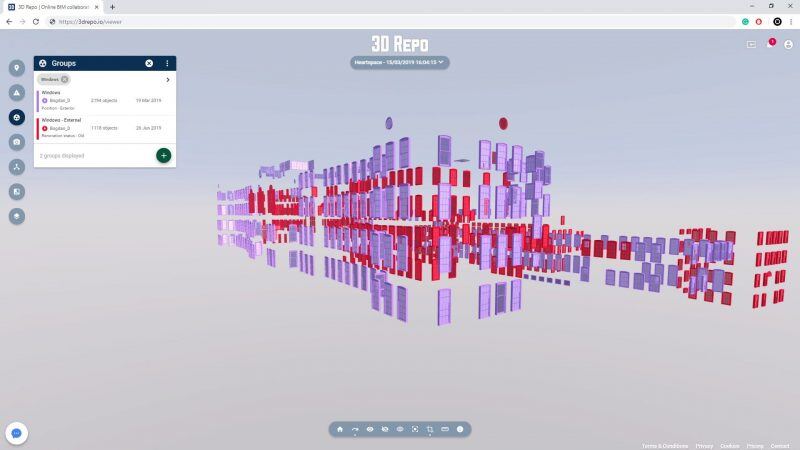Select the Windows - External group

tap(105, 128)
